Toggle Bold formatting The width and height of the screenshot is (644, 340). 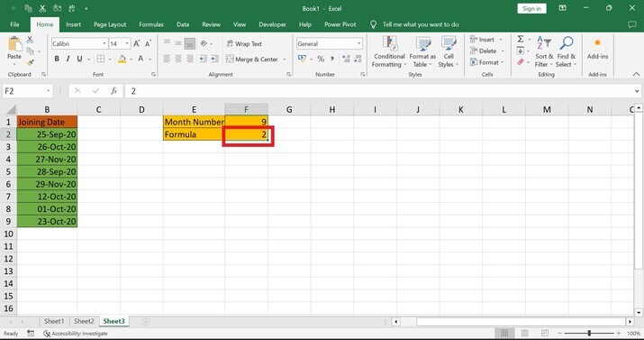coord(57,60)
